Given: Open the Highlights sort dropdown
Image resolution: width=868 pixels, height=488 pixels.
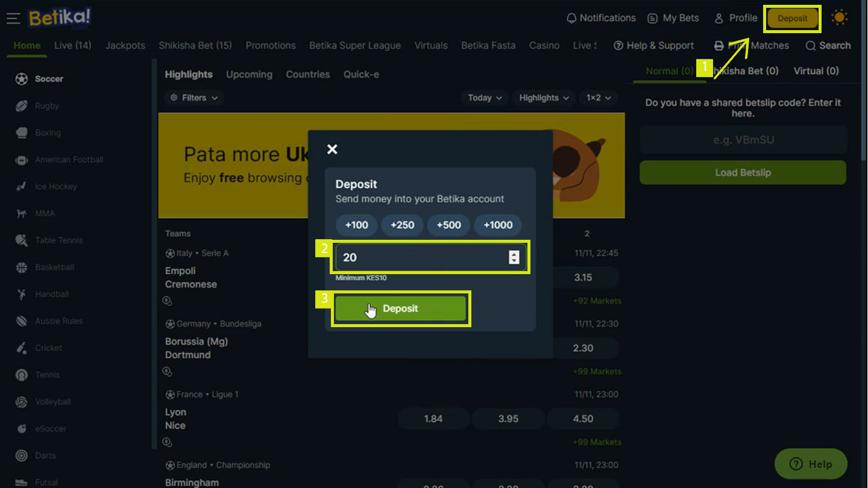Looking at the screenshot, I should click(544, 98).
